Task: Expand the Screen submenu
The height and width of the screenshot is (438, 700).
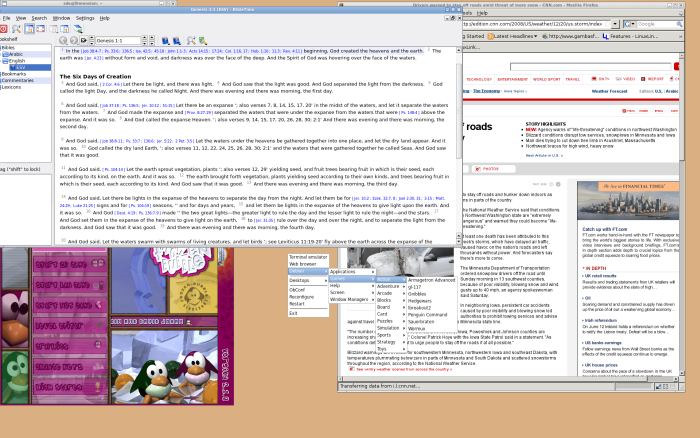Action: (x=352, y=292)
